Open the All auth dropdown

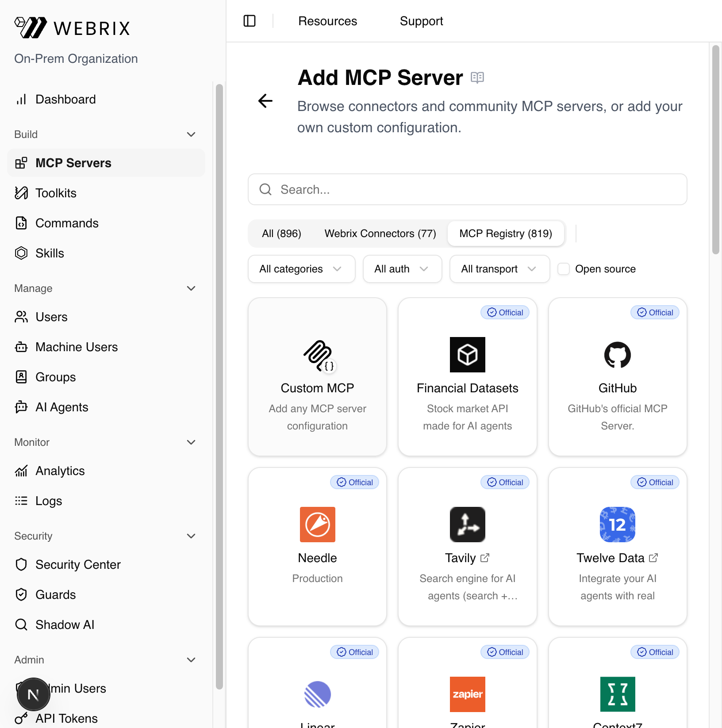[403, 269]
